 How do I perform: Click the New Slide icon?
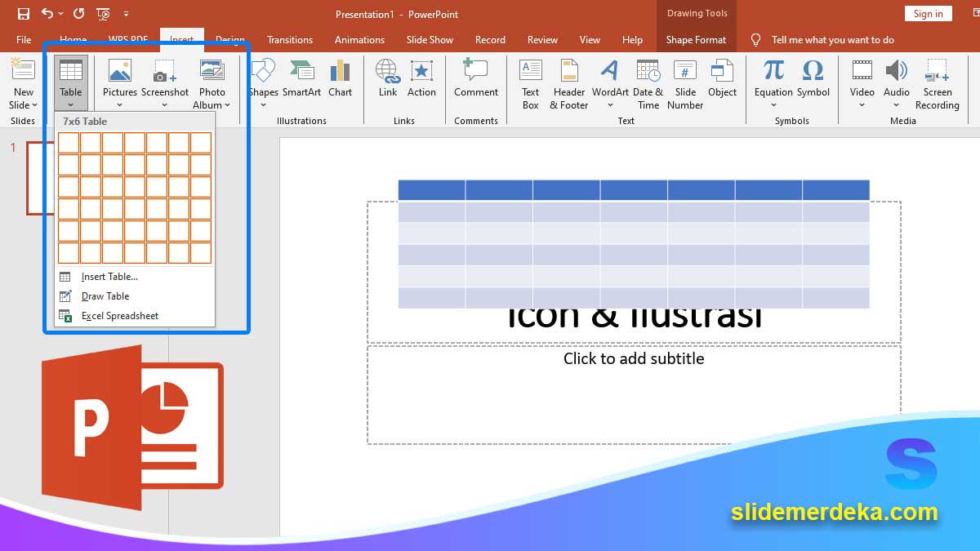tap(23, 71)
